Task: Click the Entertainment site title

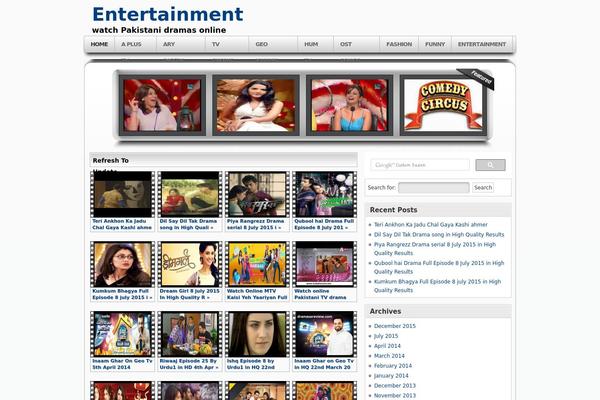Action: pyautogui.click(x=168, y=15)
